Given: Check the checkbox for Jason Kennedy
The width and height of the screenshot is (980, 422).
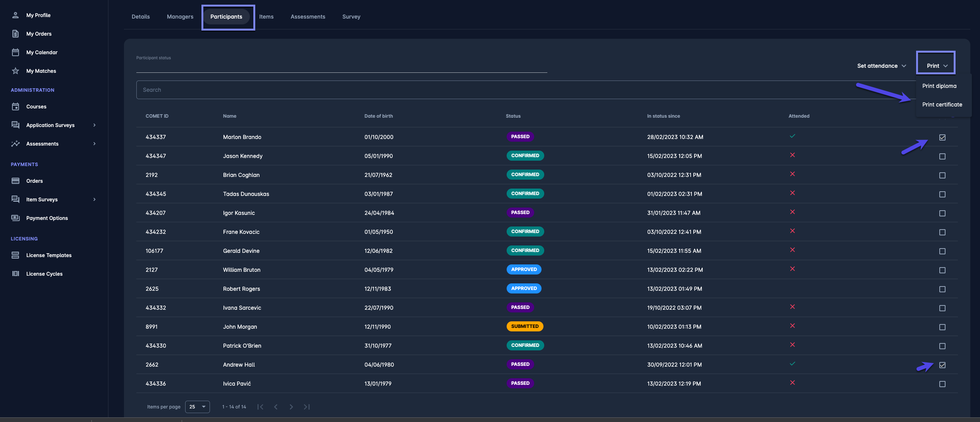Looking at the screenshot, I should [x=942, y=156].
